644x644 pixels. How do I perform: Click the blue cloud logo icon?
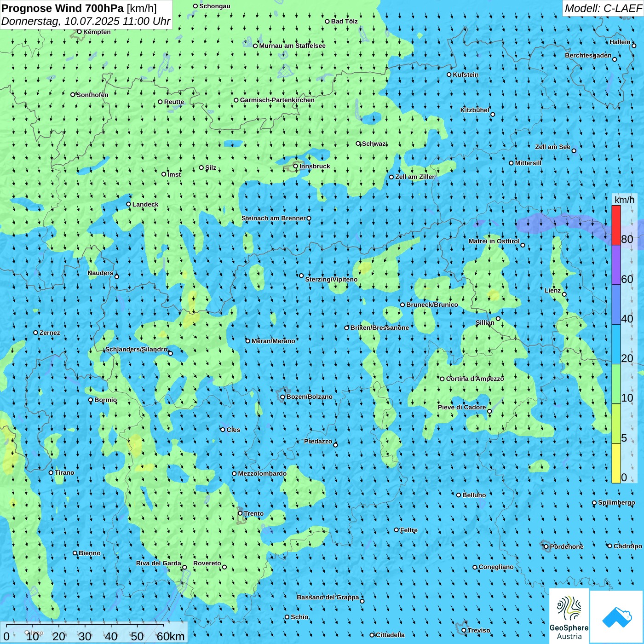617,617
